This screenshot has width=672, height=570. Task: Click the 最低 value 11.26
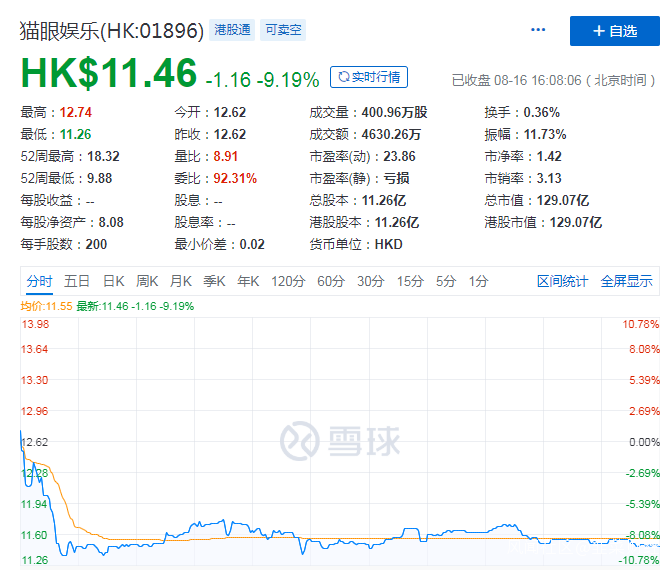coord(75,135)
